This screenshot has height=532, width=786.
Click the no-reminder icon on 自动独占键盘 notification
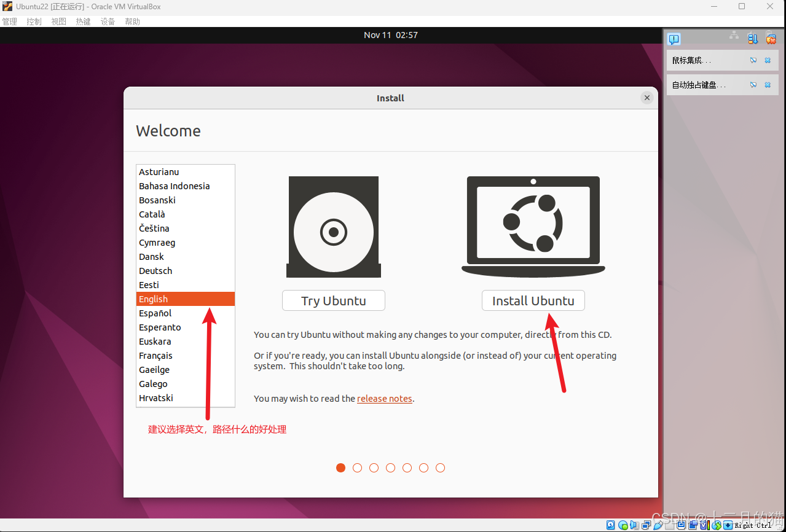tap(753, 85)
